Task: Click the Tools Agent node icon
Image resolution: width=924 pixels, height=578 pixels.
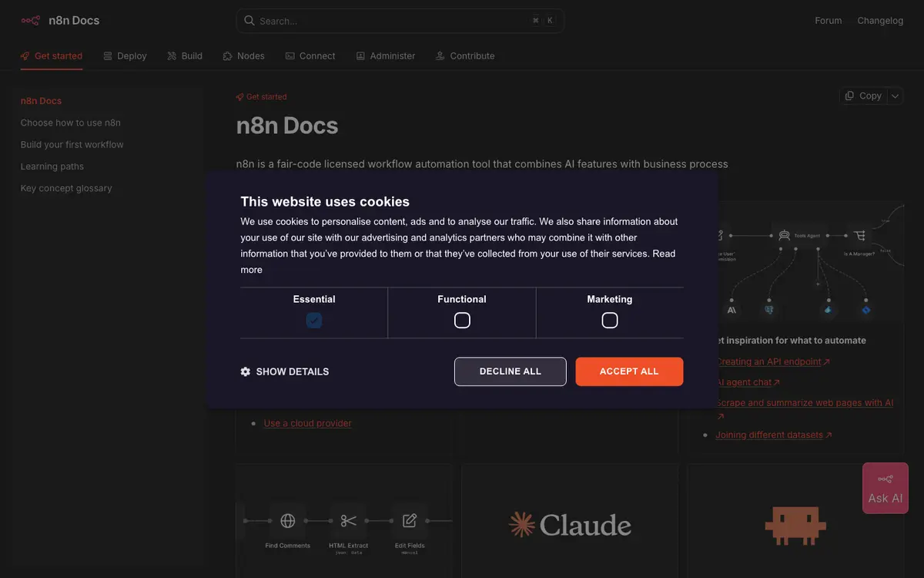Action: 784,236
